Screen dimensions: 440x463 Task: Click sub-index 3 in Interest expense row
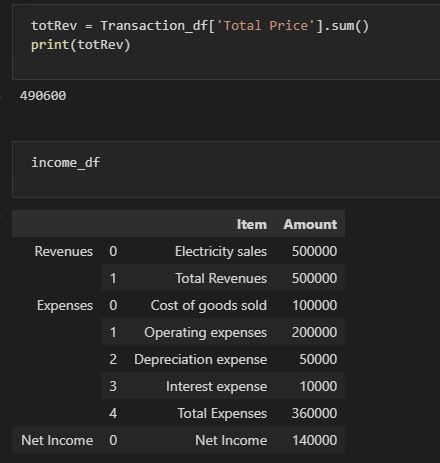tap(113, 386)
